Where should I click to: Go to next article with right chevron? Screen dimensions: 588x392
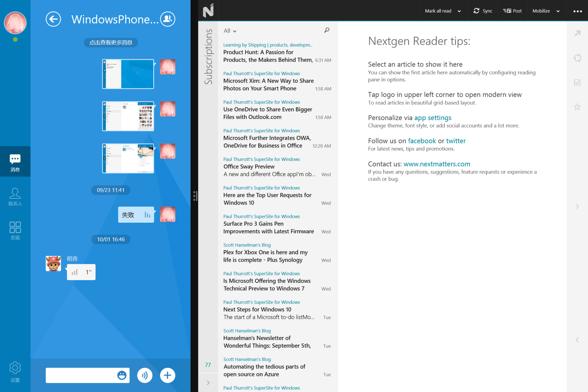tap(577, 206)
